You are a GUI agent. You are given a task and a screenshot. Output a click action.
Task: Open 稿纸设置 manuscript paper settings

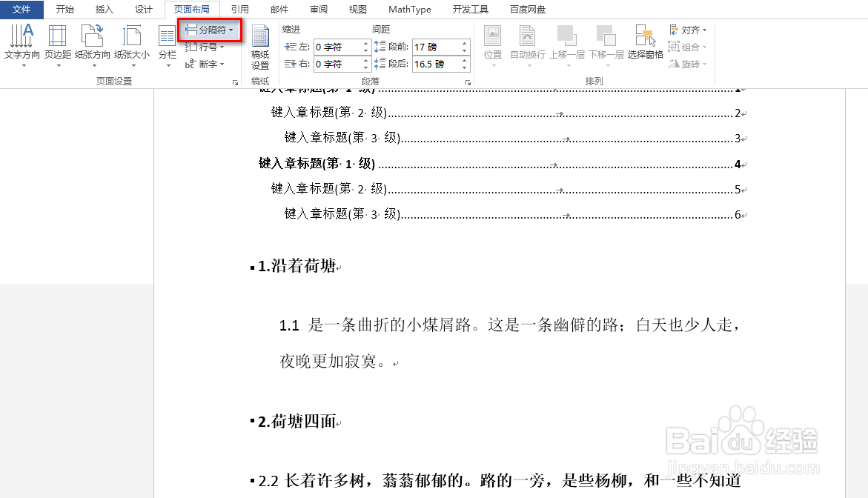click(x=260, y=47)
